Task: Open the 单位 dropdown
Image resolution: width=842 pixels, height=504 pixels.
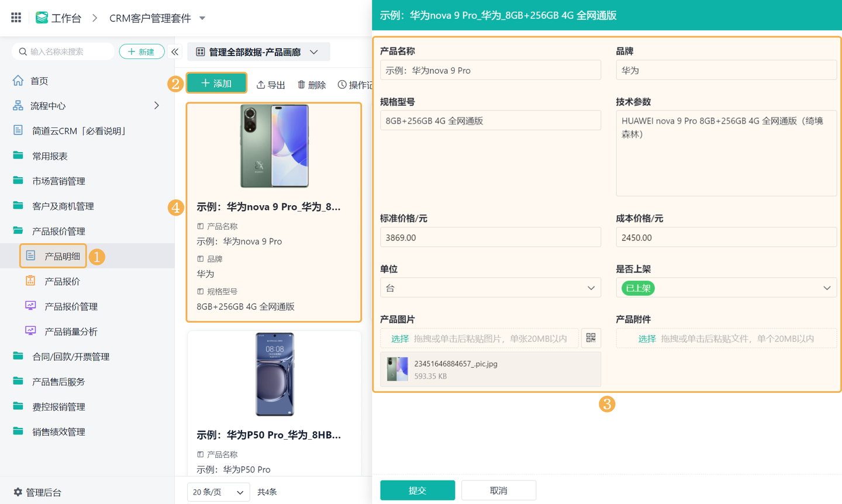Action: 491,288
